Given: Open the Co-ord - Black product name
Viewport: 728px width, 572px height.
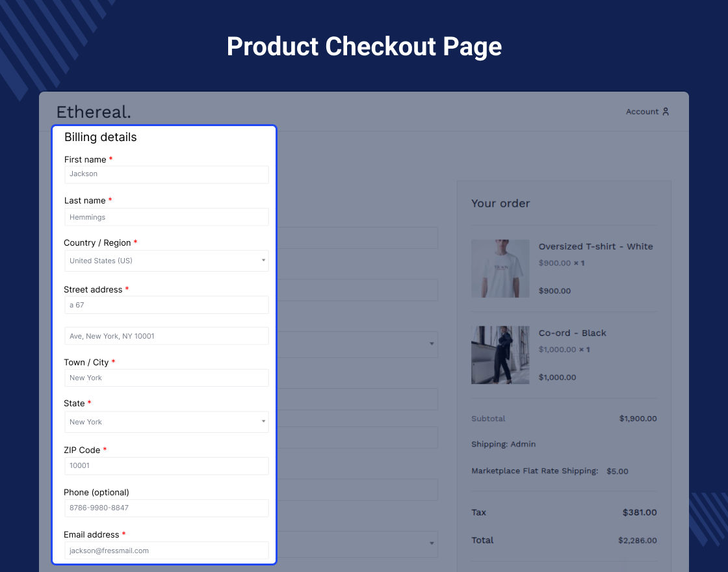Looking at the screenshot, I should (572, 333).
